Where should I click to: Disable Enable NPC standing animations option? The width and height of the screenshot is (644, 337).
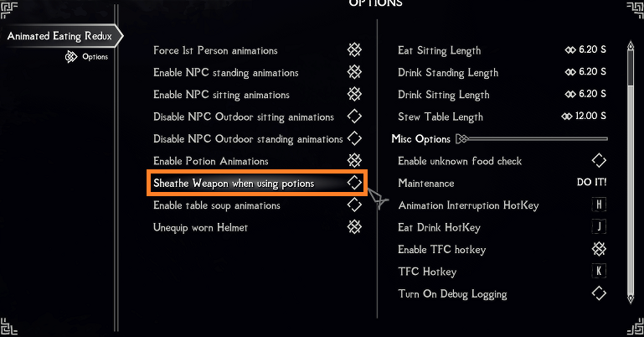coord(354,72)
